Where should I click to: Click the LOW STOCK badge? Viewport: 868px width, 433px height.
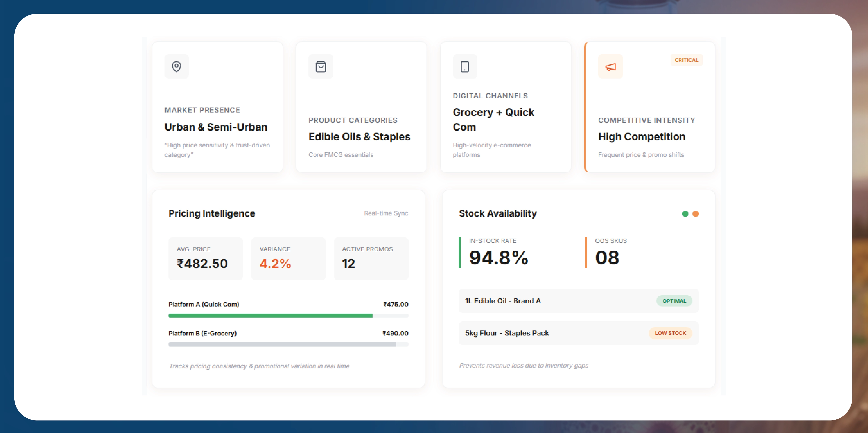point(670,333)
